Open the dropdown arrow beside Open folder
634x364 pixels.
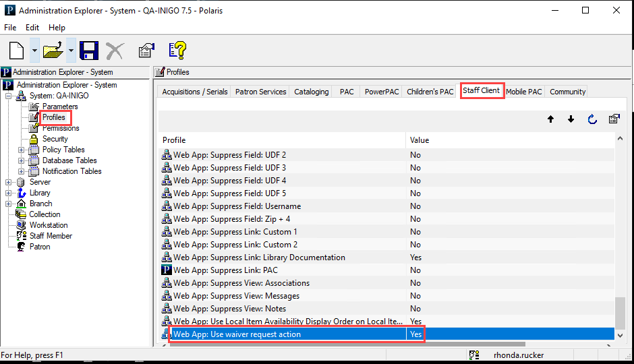(x=71, y=51)
